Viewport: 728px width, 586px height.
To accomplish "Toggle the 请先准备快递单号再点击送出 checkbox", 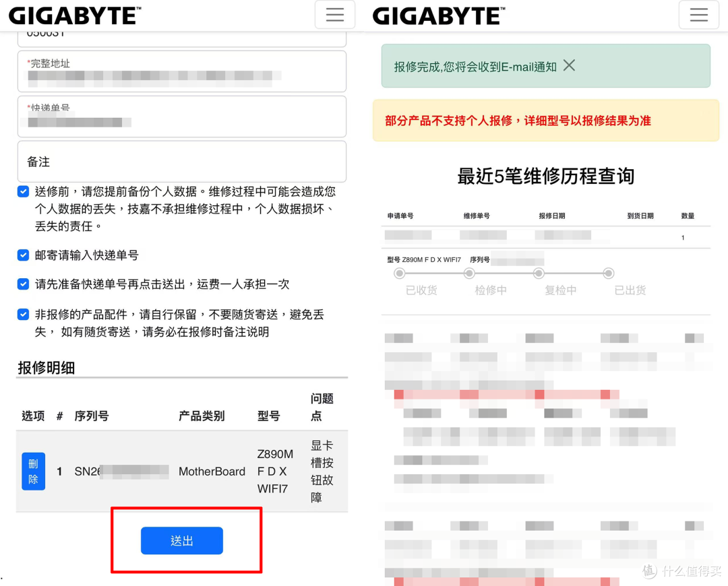I will [x=23, y=284].
